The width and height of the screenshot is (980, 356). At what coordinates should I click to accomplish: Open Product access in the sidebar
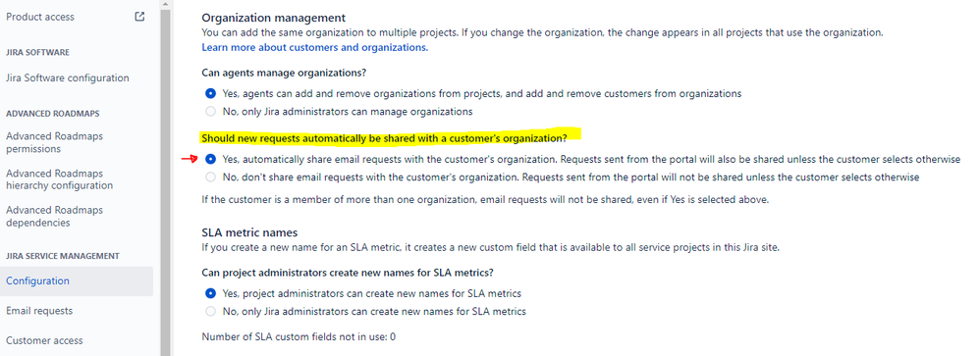40,17
